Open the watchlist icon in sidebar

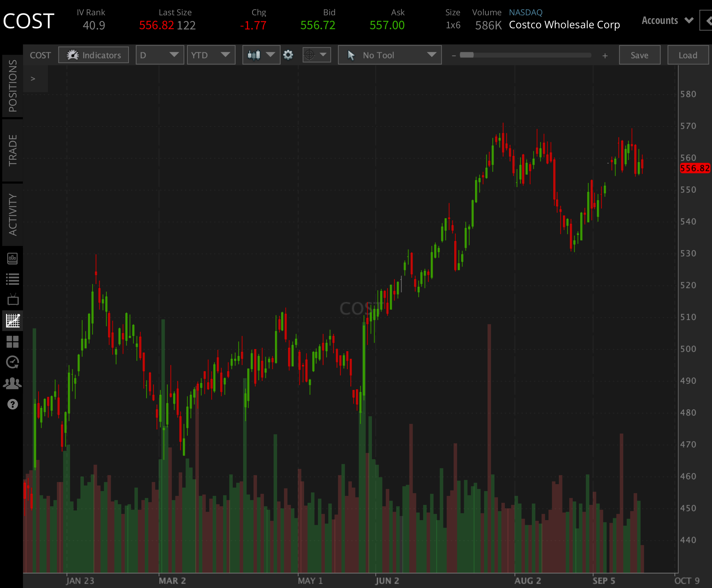[12, 279]
